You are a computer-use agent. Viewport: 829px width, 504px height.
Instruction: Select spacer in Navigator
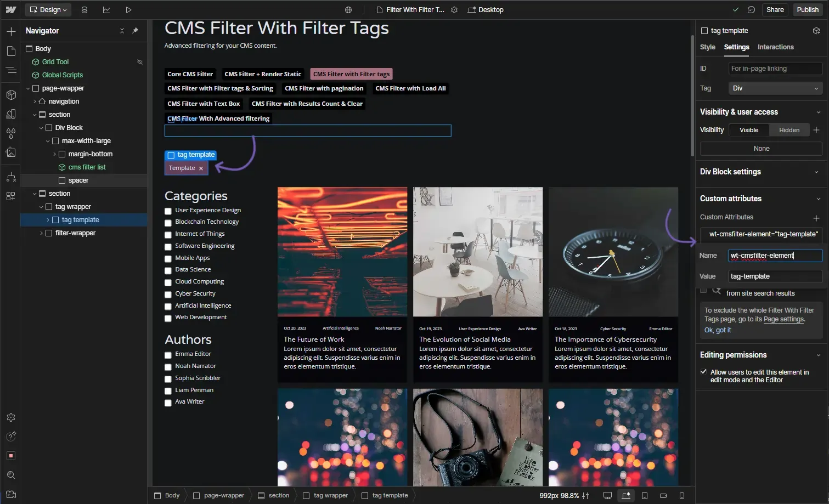78,180
